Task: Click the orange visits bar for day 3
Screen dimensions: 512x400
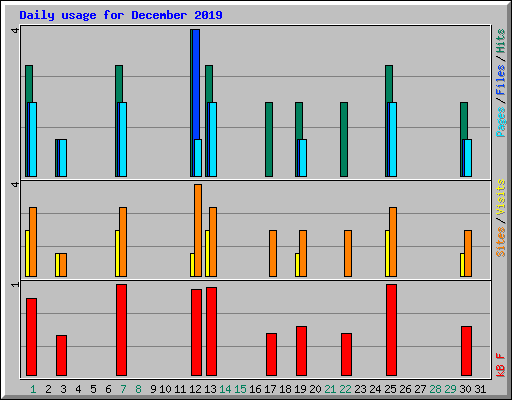Action: pos(63,265)
